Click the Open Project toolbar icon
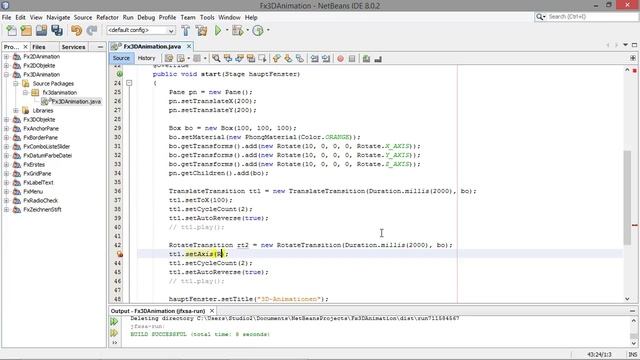The width and height of the screenshot is (640, 360). pos(41,30)
